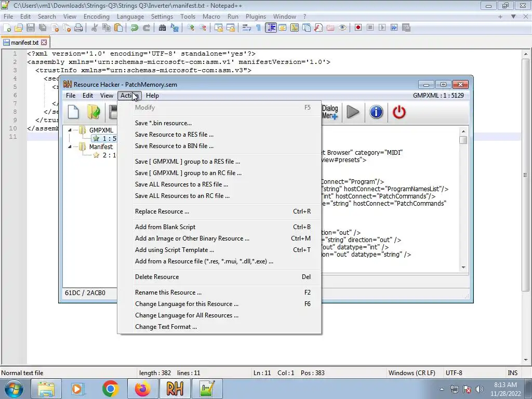Click the Print icon in Notepad++ toolbar

(78, 28)
